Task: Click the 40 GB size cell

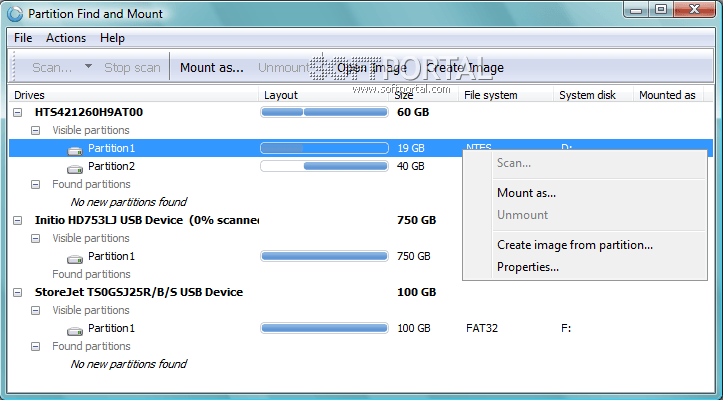Action: tap(410, 166)
